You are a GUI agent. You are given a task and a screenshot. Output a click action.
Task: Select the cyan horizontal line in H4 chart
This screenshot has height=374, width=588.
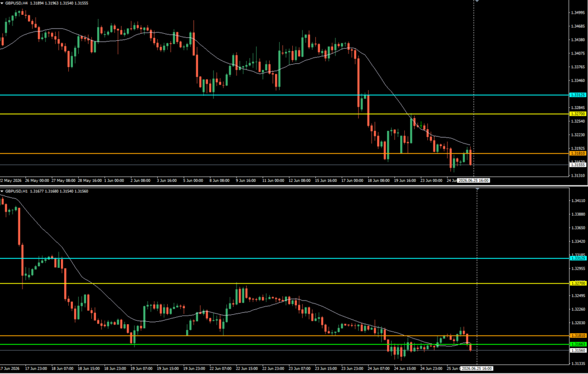tap(284, 95)
